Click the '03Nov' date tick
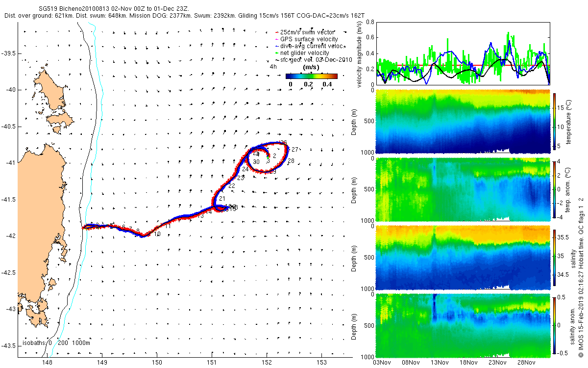The image size is (588, 368). click(x=382, y=363)
